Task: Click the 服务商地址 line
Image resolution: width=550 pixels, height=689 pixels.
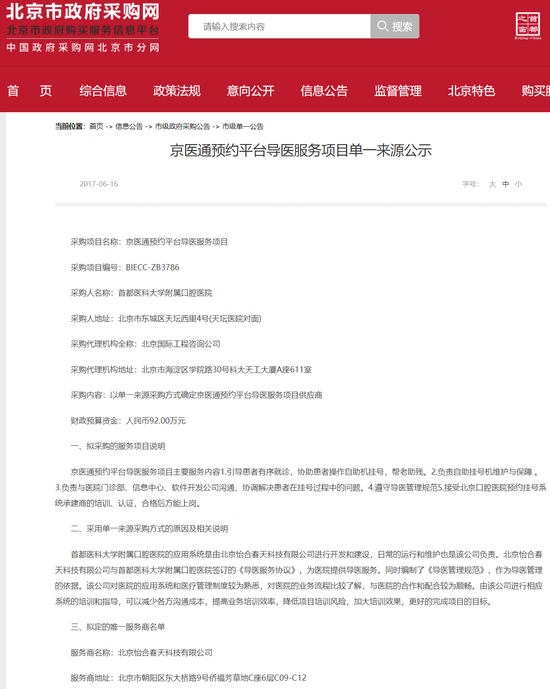Action: click(188, 678)
